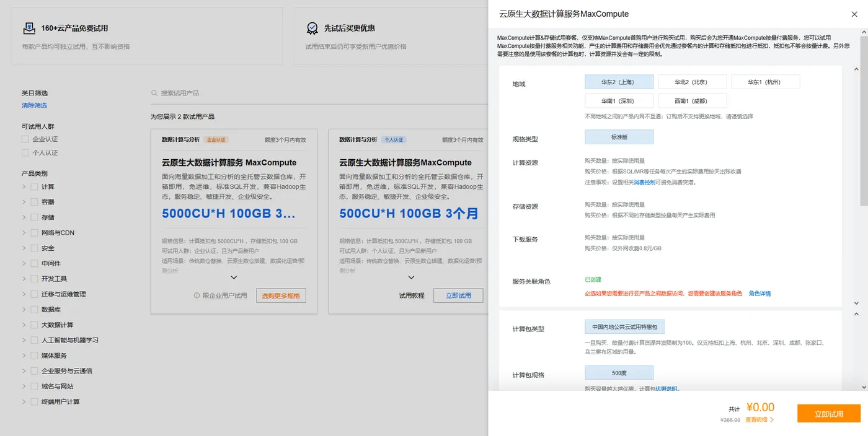Click the free trial download-box icon
The image size is (868, 436).
point(29,28)
